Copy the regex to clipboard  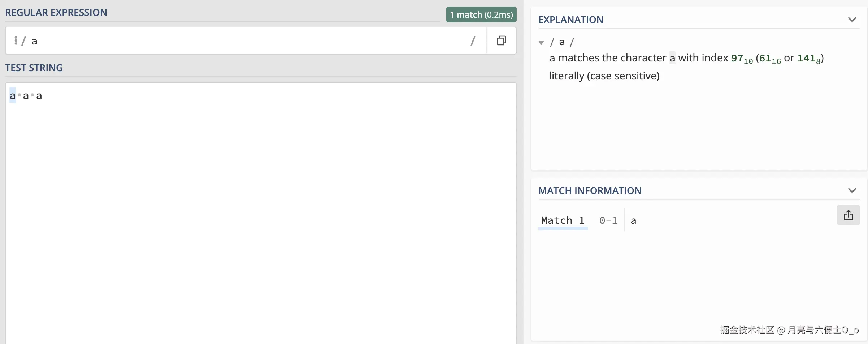[501, 41]
